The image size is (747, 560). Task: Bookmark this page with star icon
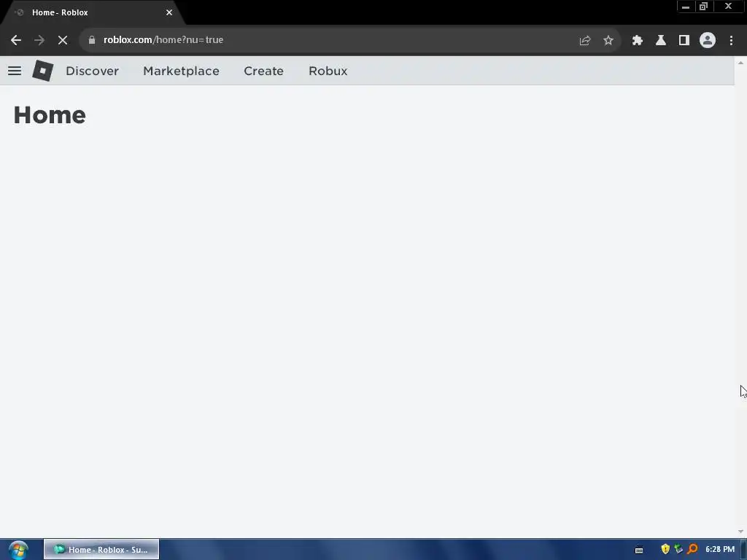tap(608, 41)
